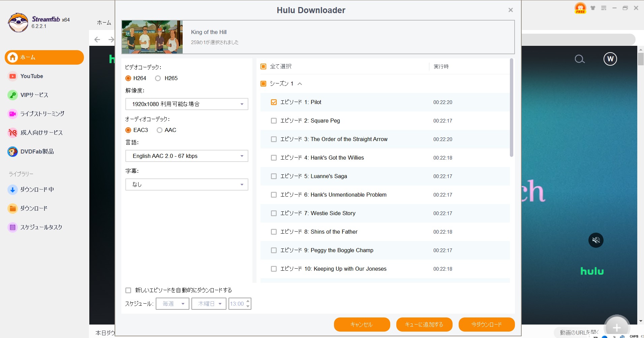Uncheck episode 1: Pilot
The height and width of the screenshot is (338, 644).
(x=274, y=102)
